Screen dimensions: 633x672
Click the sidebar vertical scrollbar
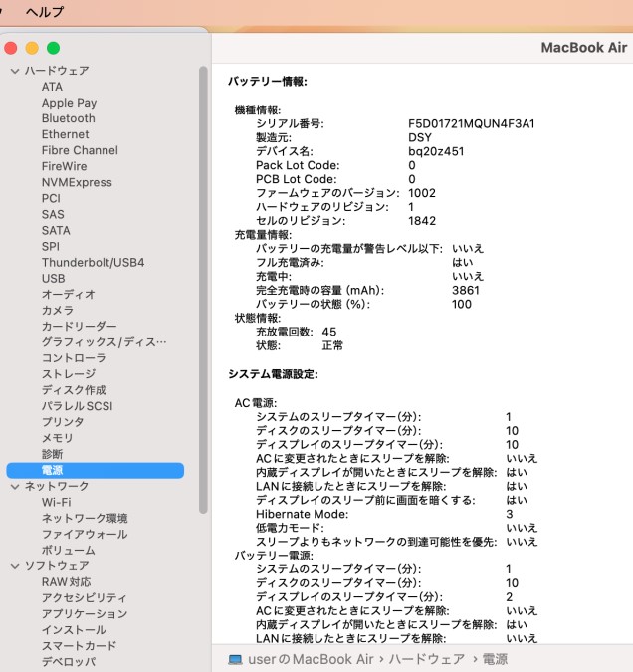204,290
